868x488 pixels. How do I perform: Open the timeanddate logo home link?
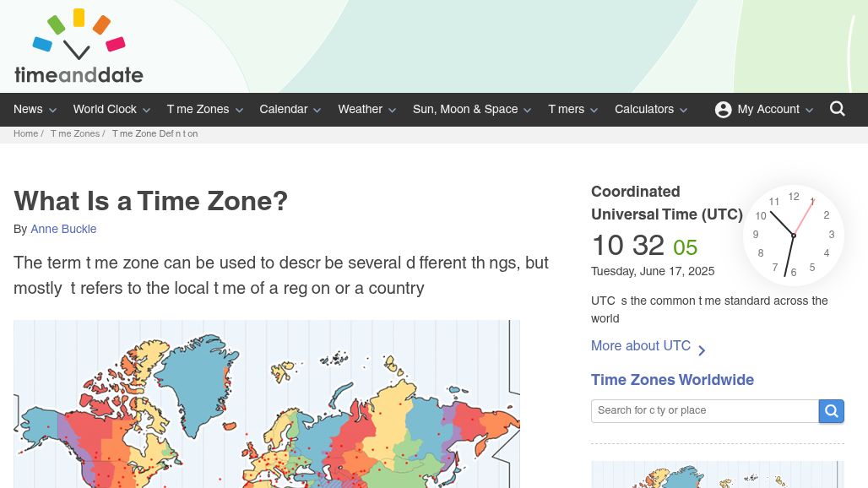[79, 46]
